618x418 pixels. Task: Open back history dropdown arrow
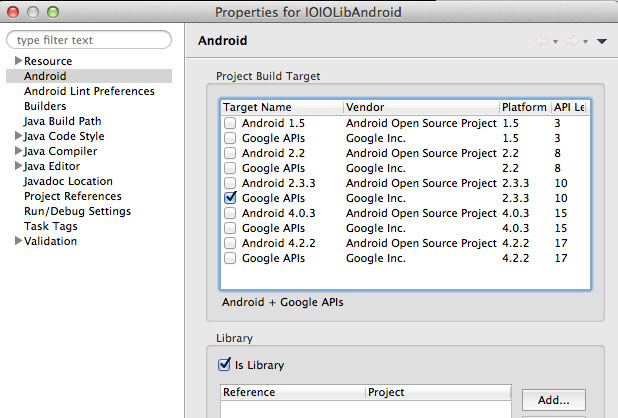[555, 42]
